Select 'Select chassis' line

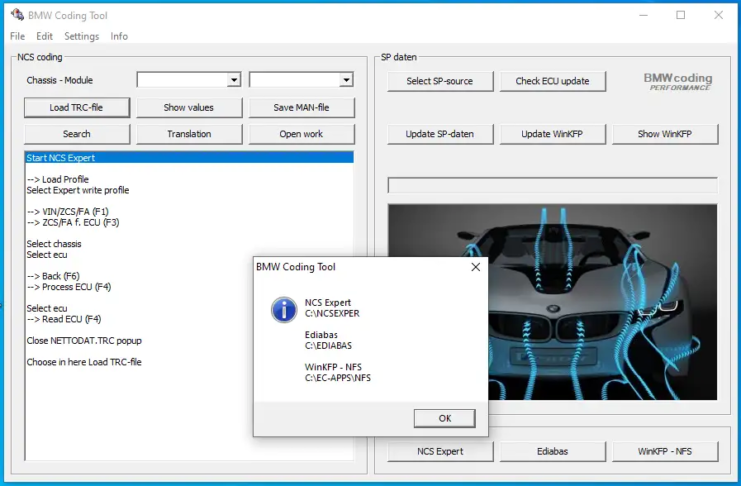click(54, 243)
